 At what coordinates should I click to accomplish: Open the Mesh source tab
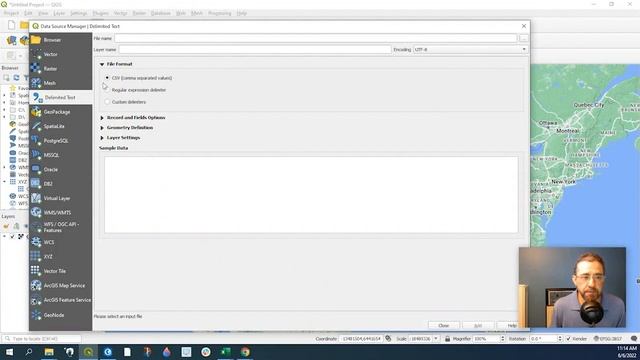[60, 83]
